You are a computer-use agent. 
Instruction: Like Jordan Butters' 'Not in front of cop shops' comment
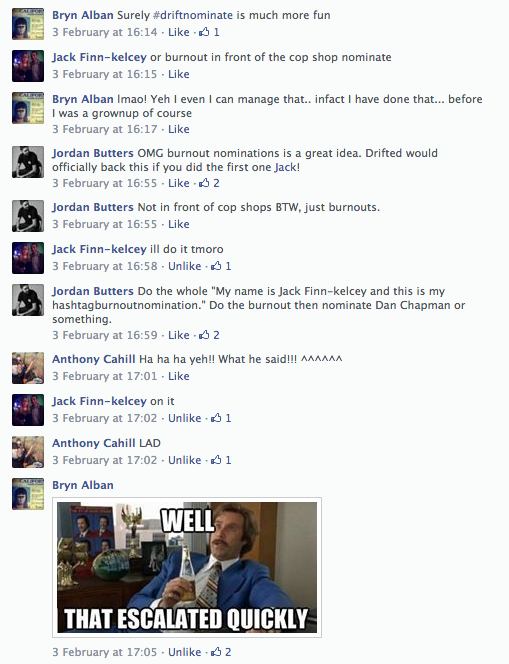[x=179, y=224]
